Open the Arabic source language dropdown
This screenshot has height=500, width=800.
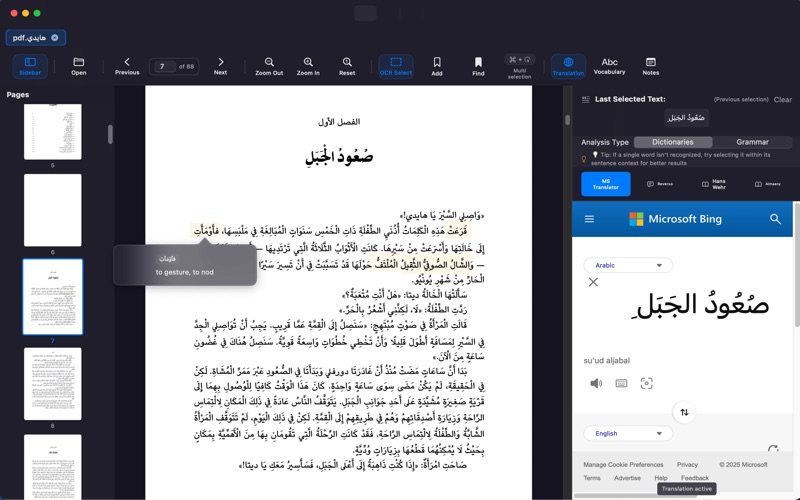point(628,265)
